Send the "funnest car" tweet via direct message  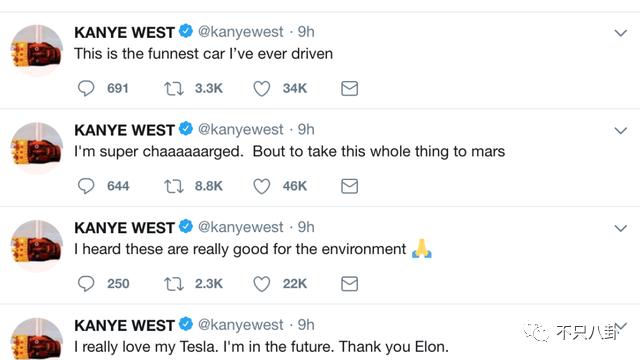tap(349, 89)
